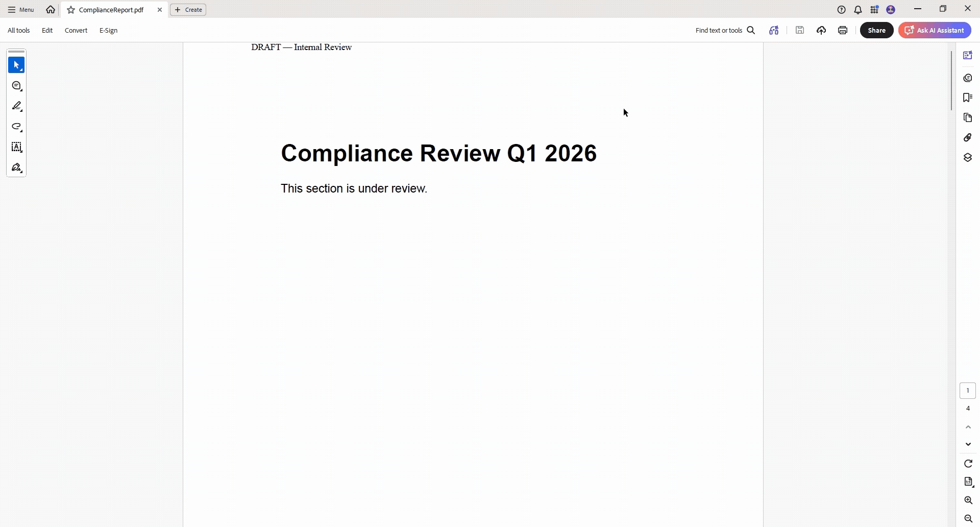Go to previous page with up chevron

(968, 427)
